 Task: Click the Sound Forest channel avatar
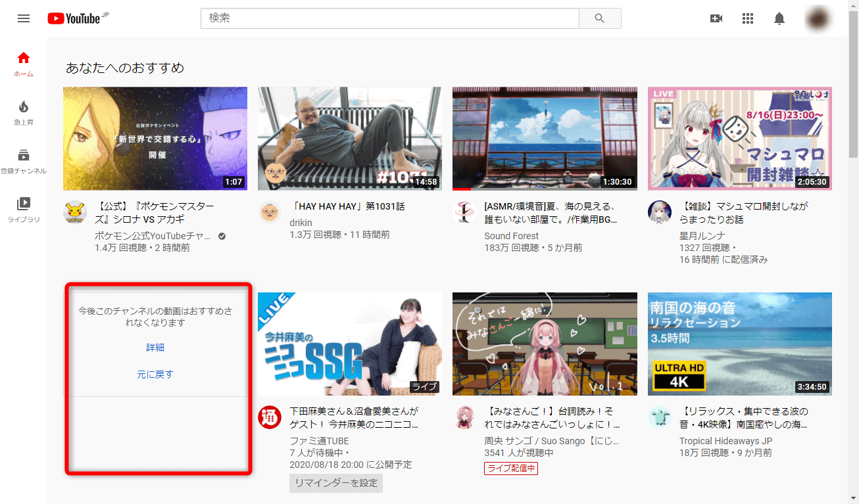point(464,212)
